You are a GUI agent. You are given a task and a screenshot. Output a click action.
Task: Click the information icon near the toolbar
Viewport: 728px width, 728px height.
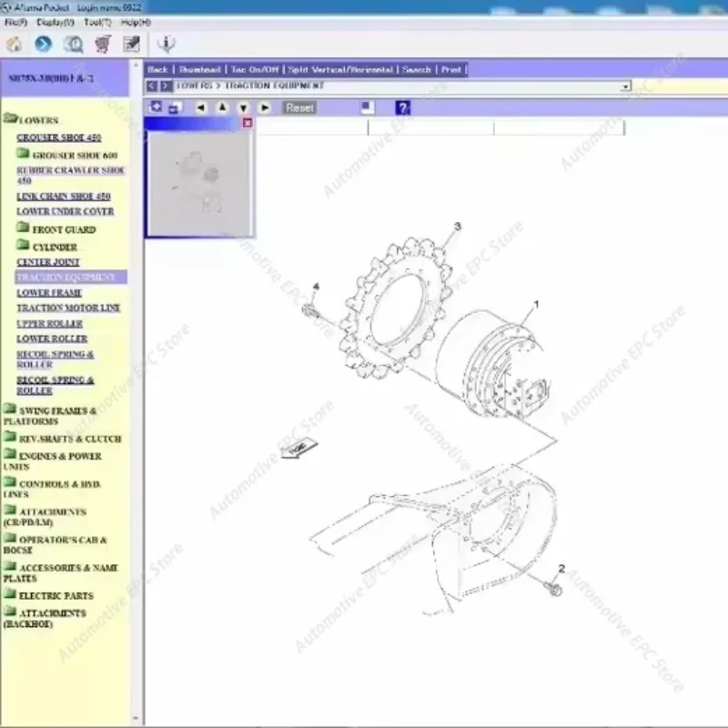[165, 42]
